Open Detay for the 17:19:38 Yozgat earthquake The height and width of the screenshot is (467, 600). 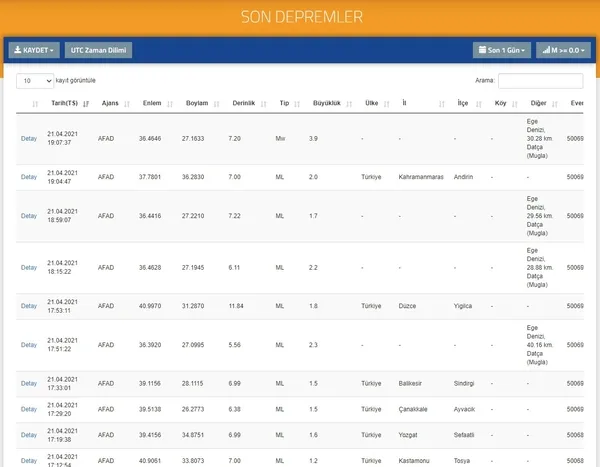tap(29, 435)
